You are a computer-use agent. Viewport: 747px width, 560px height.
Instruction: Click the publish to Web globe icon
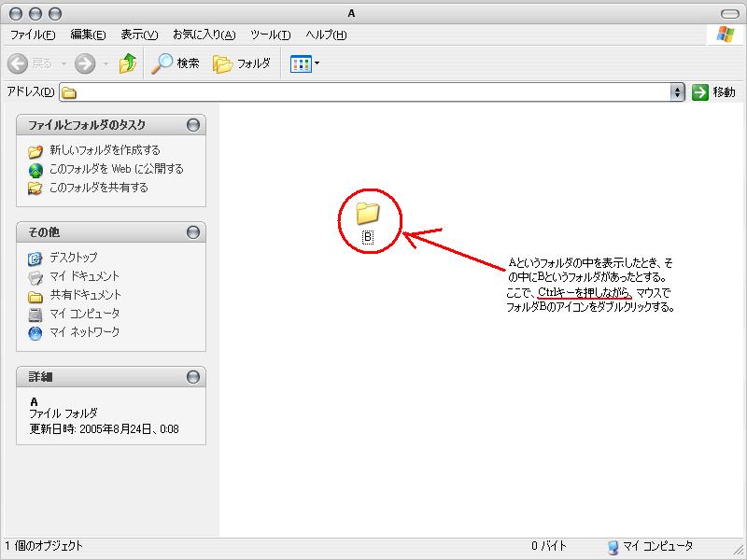(x=35, y=170)
